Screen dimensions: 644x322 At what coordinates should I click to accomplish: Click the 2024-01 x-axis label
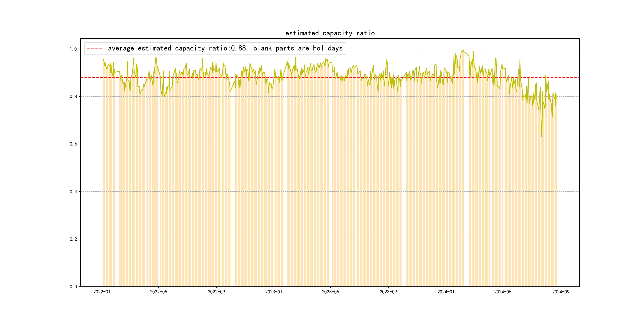(x=446, y=292)
